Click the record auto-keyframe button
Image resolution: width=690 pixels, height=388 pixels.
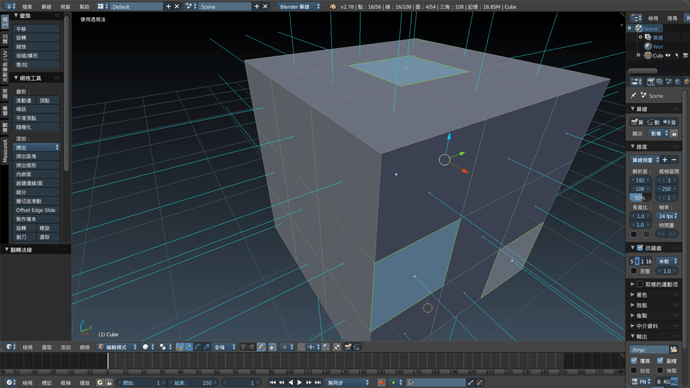(x=381, y=382)
